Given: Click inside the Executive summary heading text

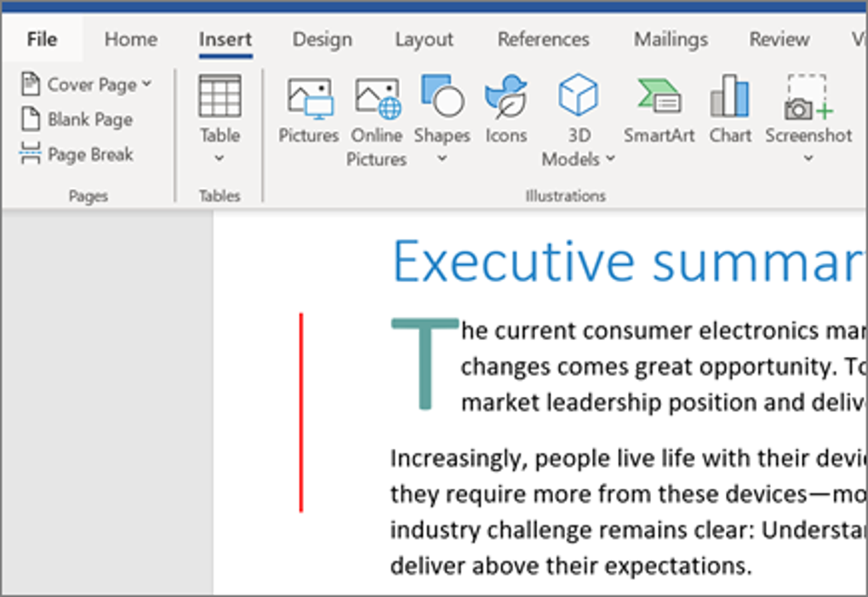Looking at the screenshot, I should (x=596, y=260).
